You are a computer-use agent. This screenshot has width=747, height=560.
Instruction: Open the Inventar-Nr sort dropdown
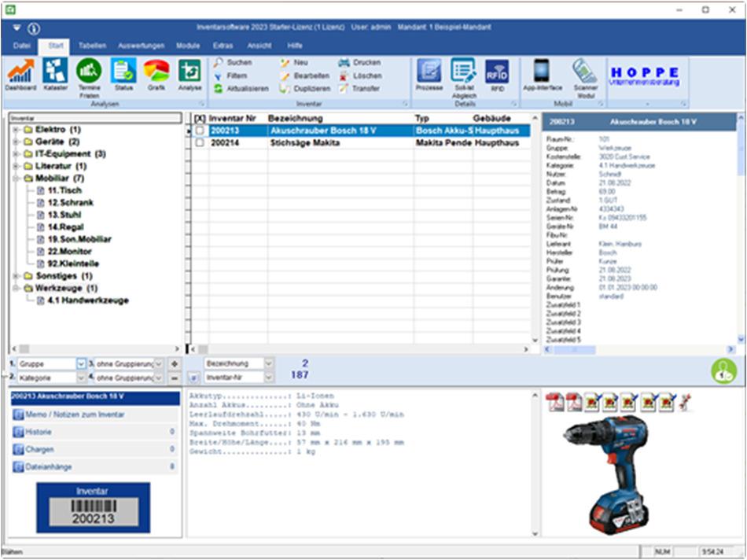(269, 378)
